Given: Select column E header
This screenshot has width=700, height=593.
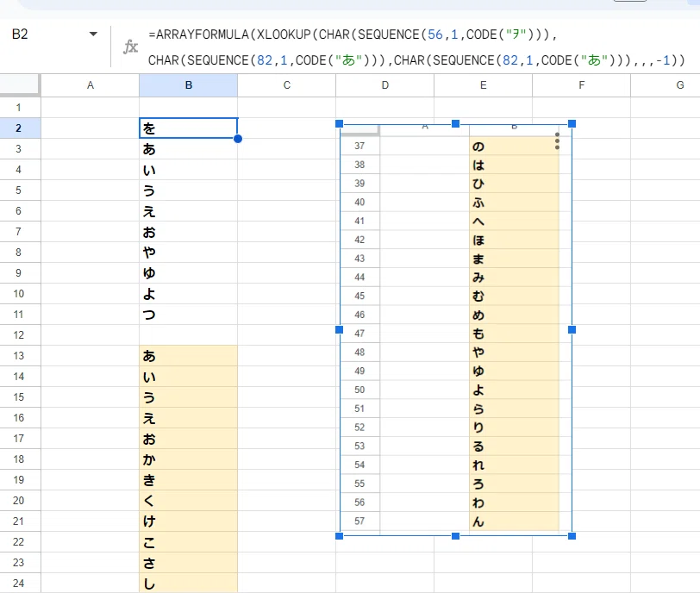Looking at the screenshot, I should pyautogui.click(x=483, y=85).
